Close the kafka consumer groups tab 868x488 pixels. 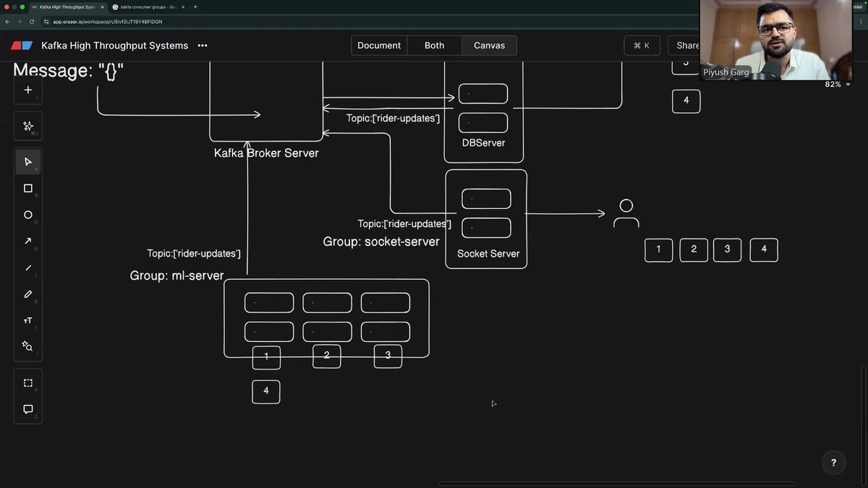coord(184,7)
